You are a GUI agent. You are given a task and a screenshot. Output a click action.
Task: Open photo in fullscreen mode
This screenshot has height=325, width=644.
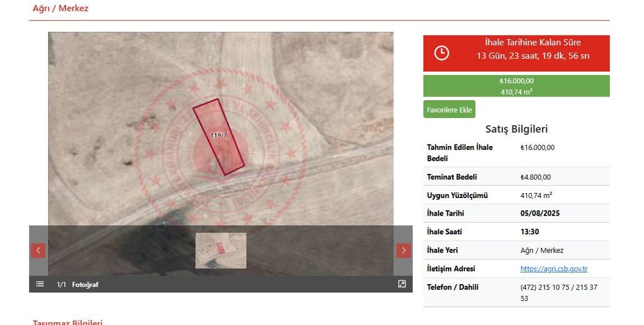(402, 284)
